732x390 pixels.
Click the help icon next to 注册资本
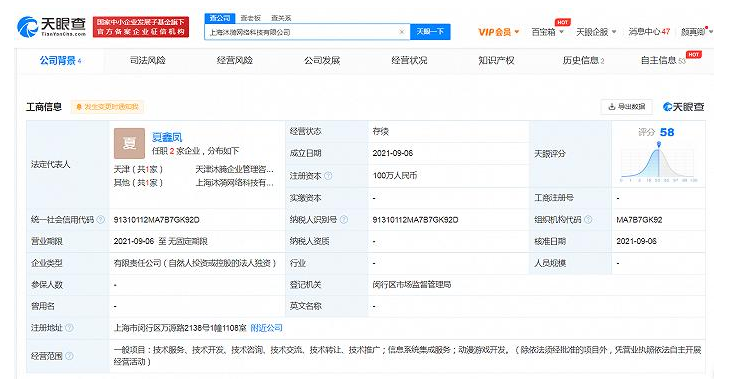click(328, 176)
